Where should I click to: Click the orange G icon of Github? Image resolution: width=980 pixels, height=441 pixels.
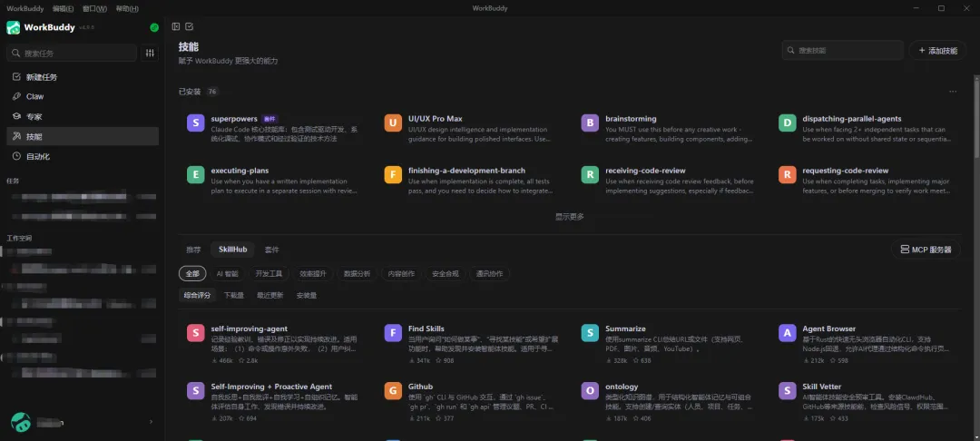tap(393, 391)
